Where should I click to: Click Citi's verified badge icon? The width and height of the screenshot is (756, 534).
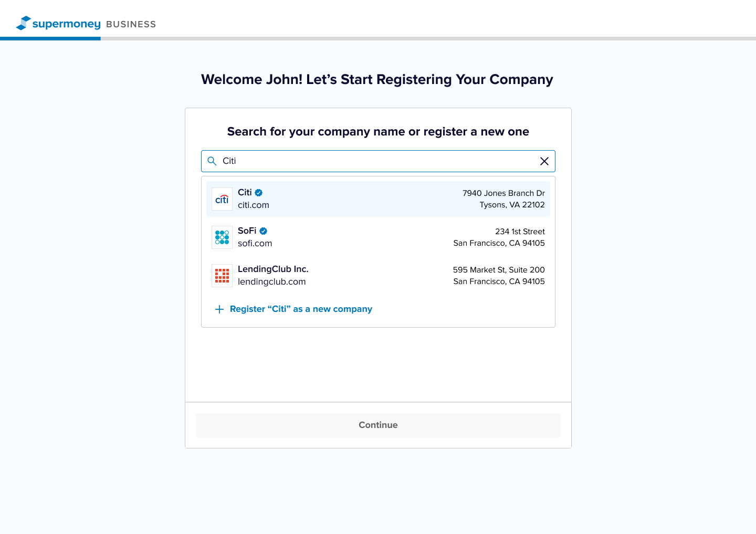coord(259,193)
